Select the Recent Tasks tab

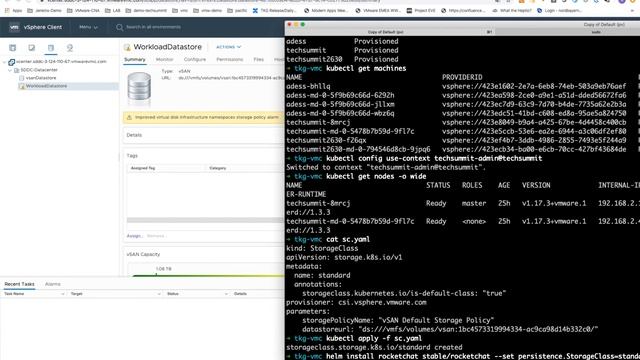[x=19, y=284]
